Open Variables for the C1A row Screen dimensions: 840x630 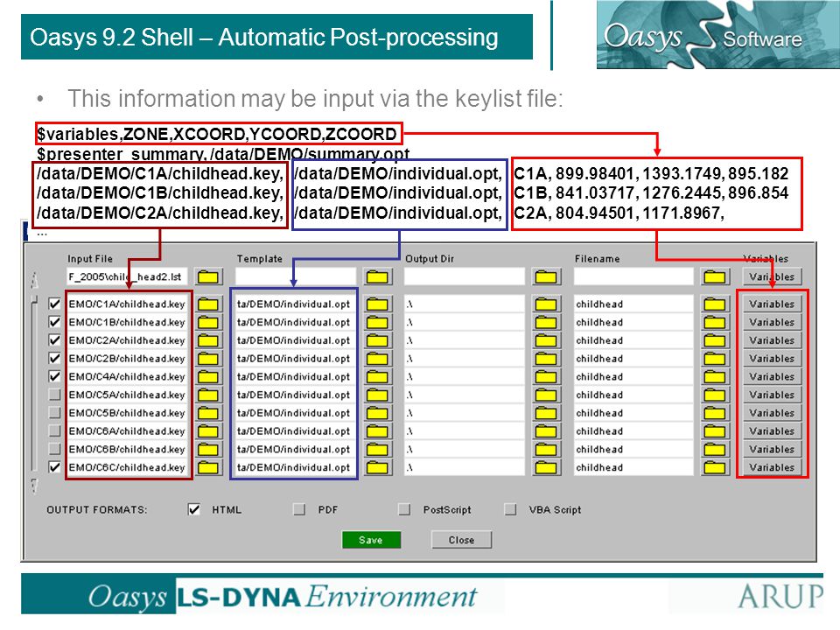click(772, 304)
